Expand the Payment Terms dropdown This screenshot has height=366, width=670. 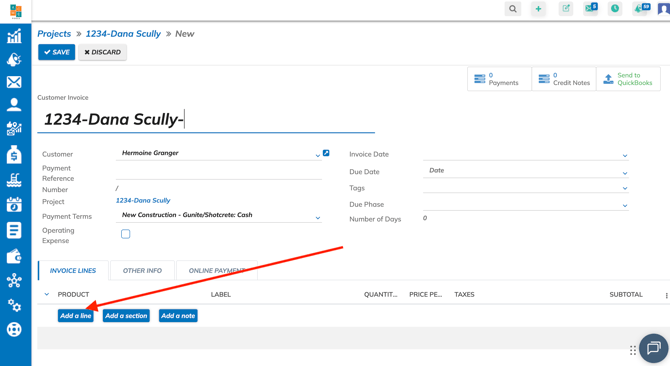[x=317, y=218]
